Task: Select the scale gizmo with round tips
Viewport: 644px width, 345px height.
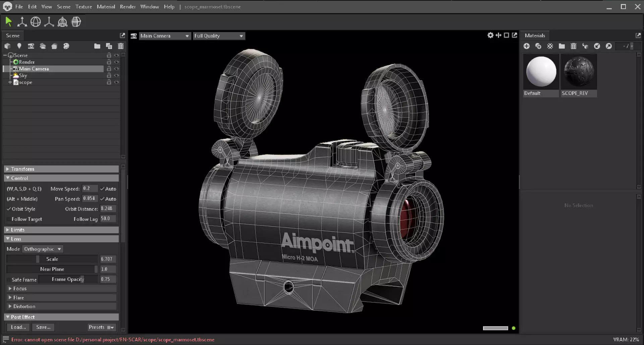Action: coord(49,22)
